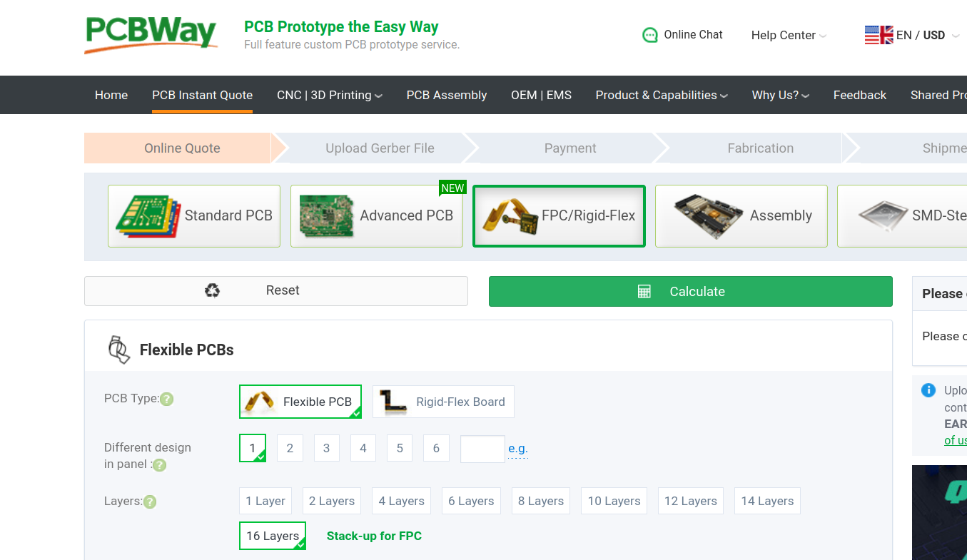Select the Assembly service icon
The width and height of the screenshot is (967, 560).
(741, 215)
